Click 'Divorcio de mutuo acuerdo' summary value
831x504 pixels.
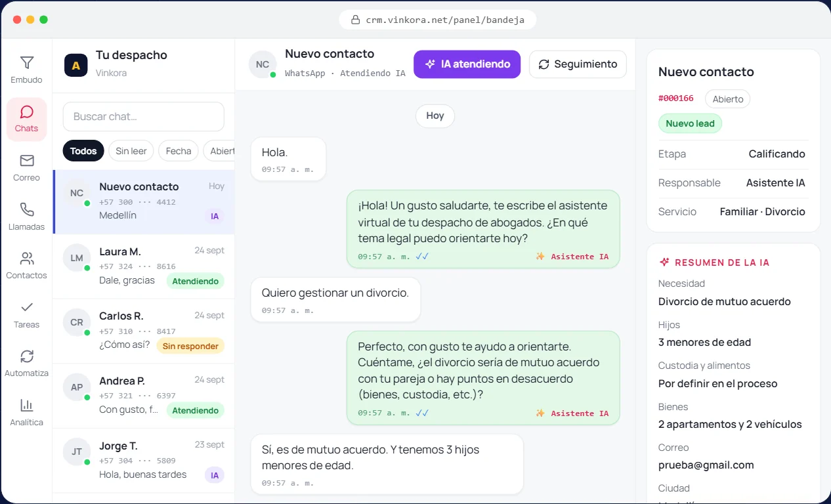(x=724, y=302)
